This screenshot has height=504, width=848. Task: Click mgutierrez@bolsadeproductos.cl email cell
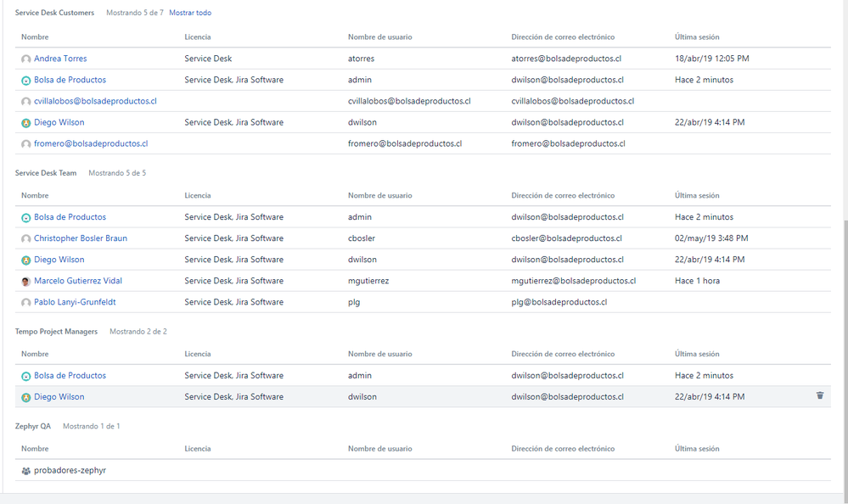574,281
